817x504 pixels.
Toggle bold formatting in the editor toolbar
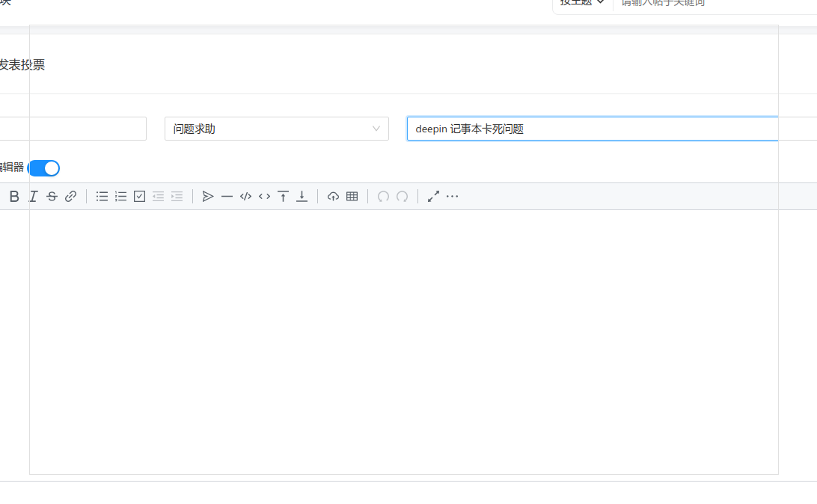pos(14,196)
